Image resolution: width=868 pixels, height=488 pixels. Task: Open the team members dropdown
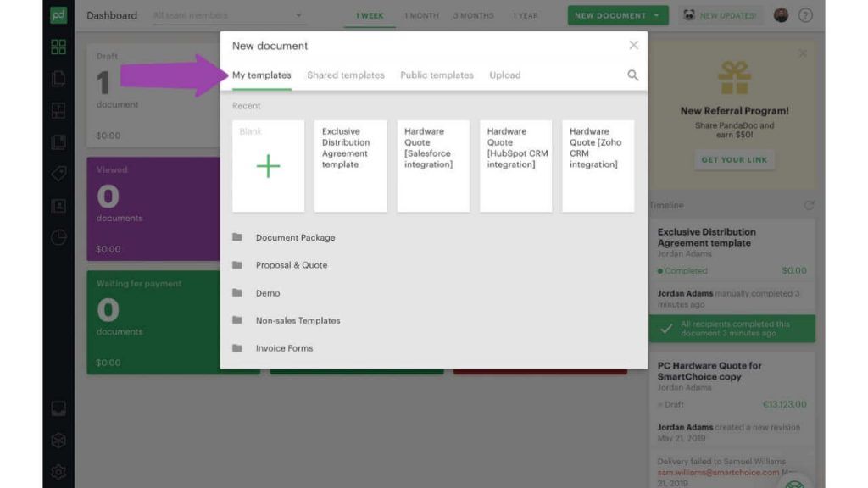click(228, 15)
